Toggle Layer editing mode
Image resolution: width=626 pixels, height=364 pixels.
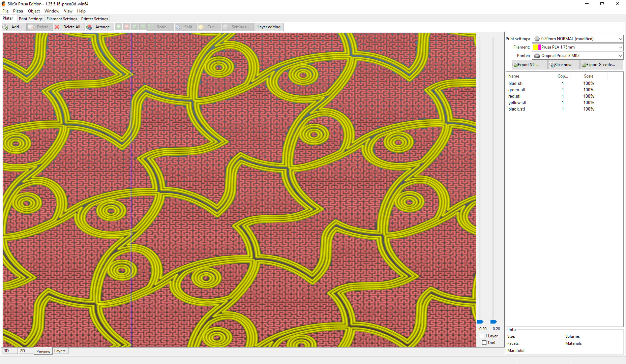point(269,27)
